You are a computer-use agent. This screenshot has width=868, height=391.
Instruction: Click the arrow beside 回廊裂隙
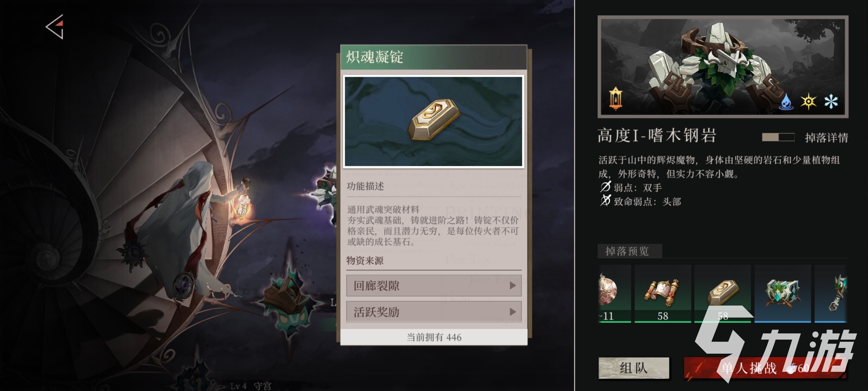point(512,286)
